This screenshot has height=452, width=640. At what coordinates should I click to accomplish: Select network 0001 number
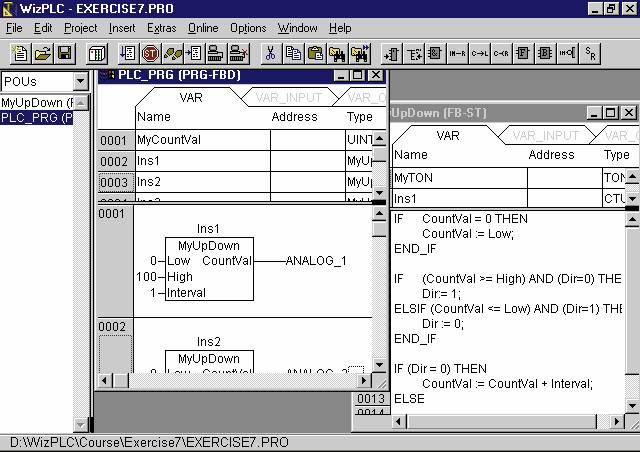[111, 214]
